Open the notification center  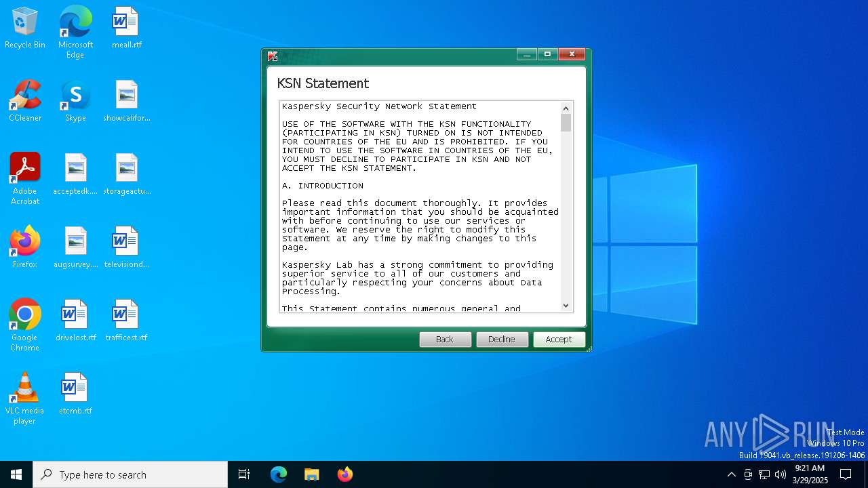click(846, 474)
